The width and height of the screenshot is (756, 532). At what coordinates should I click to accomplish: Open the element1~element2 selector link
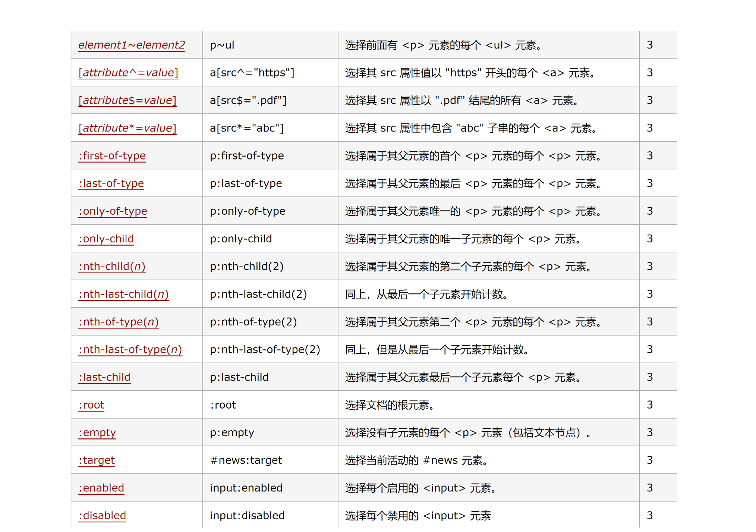[x=131, y=45]
